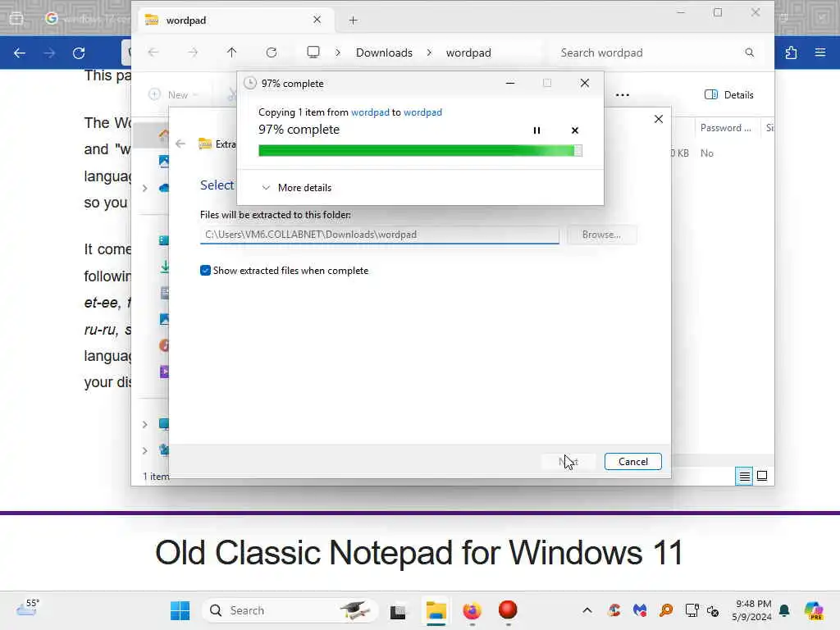Viewport: 840px width, 630px height.
Task: Sort by the Password column header
Action: click(726, 127)
